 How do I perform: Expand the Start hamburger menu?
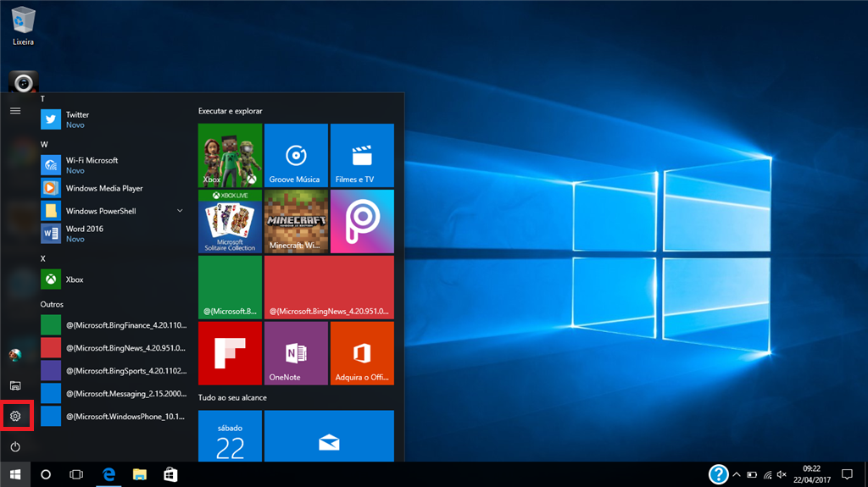click(15, 111)
